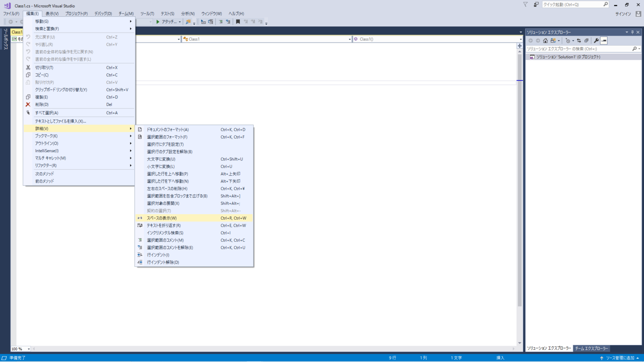644x362 pixels.
Task: Toggle テキストを折り返す (Word Wrap)
Action: (x=164, y=225)
